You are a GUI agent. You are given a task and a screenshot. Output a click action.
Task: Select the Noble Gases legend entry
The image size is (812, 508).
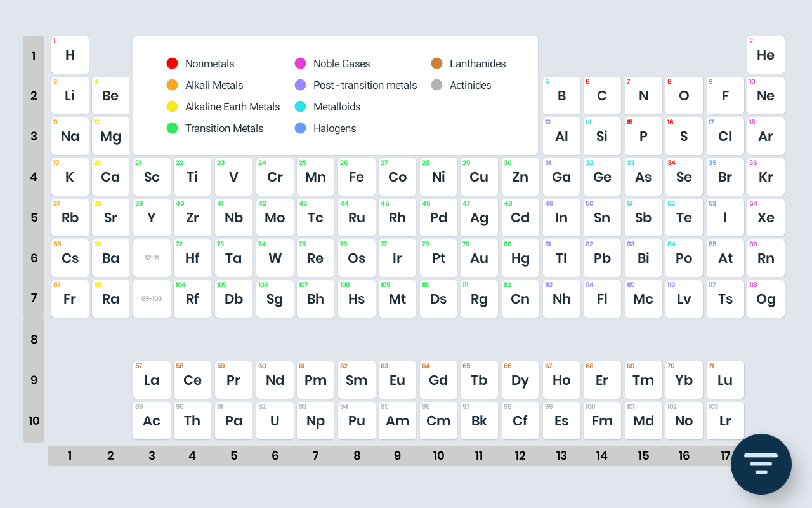point(341,63)
